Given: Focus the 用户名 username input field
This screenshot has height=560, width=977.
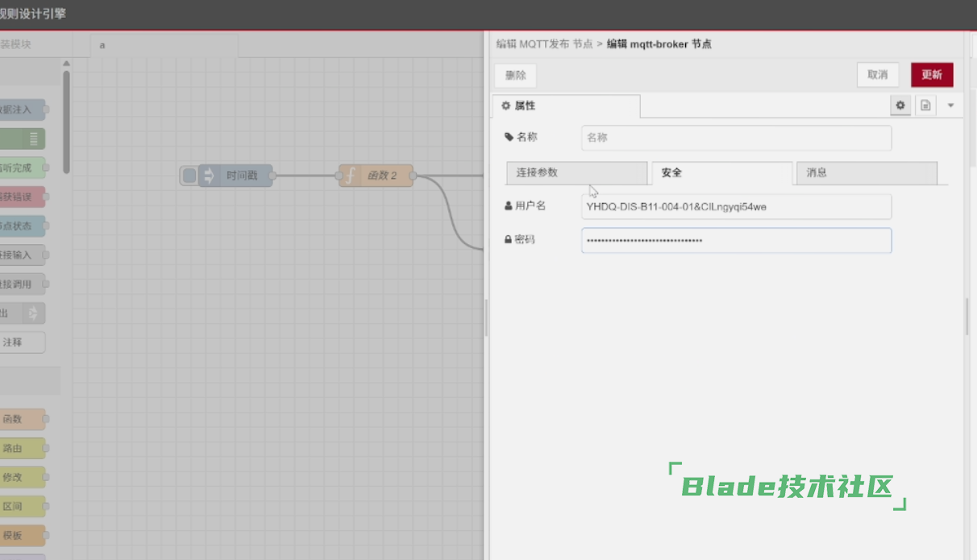Looking at the screenshot, I should [x=736, y=207].
